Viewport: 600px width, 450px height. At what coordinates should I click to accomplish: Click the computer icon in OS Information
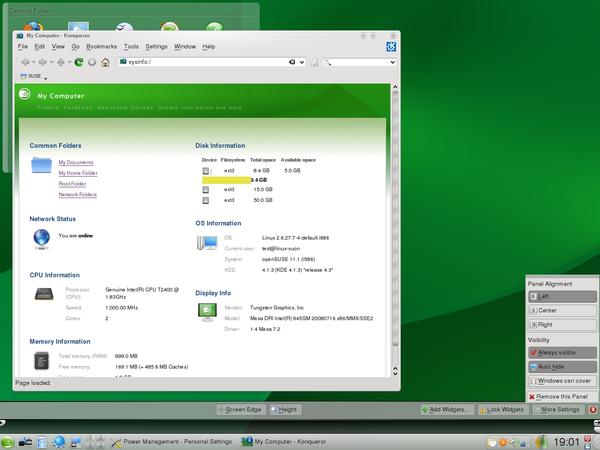[x=207, y=243]
